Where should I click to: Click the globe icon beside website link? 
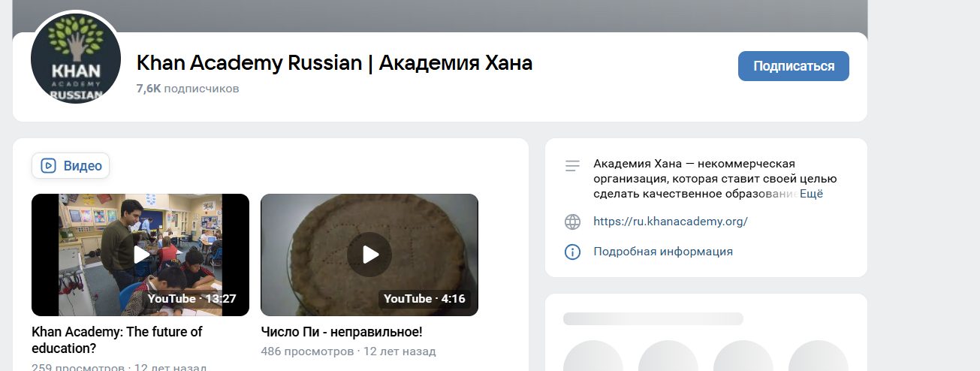[x=572, y=222]
